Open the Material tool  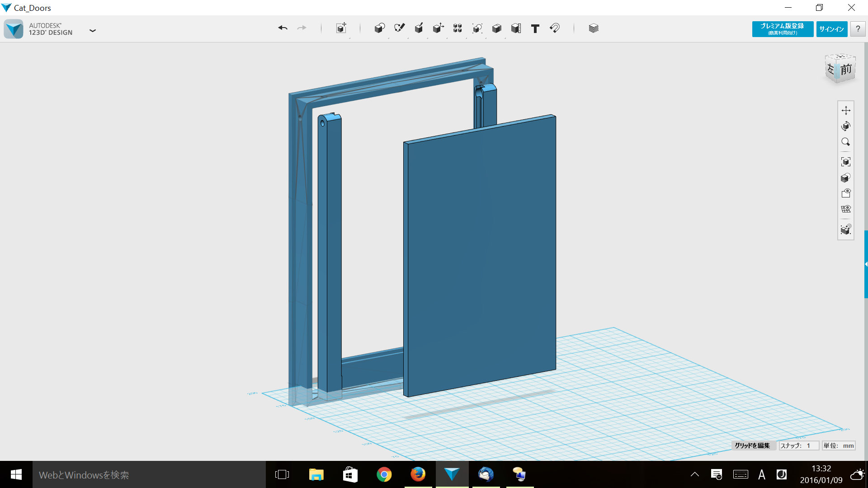594,28
